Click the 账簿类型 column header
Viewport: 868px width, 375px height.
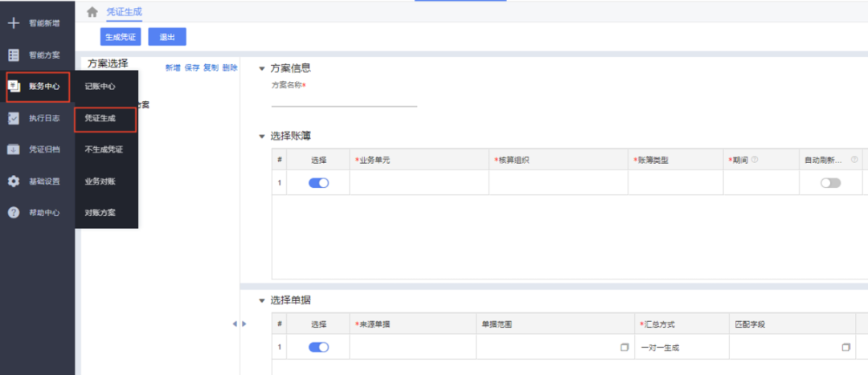(676, 159)
